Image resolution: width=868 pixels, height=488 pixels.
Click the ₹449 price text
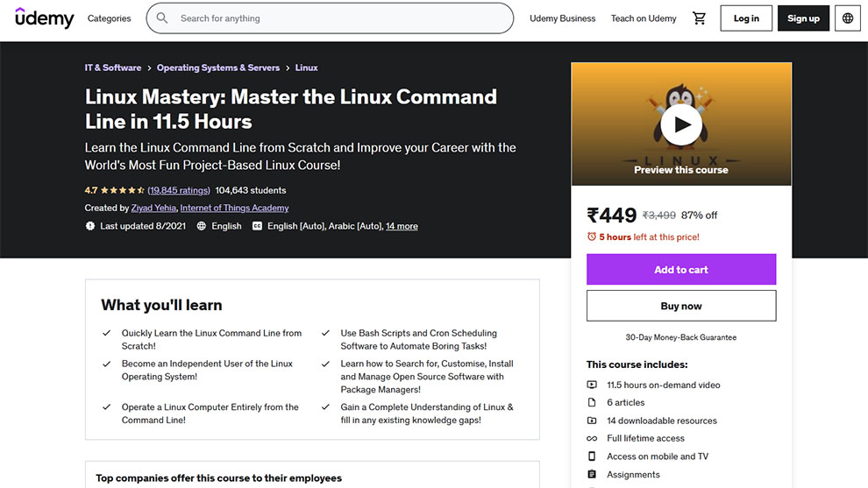(612, 216)
